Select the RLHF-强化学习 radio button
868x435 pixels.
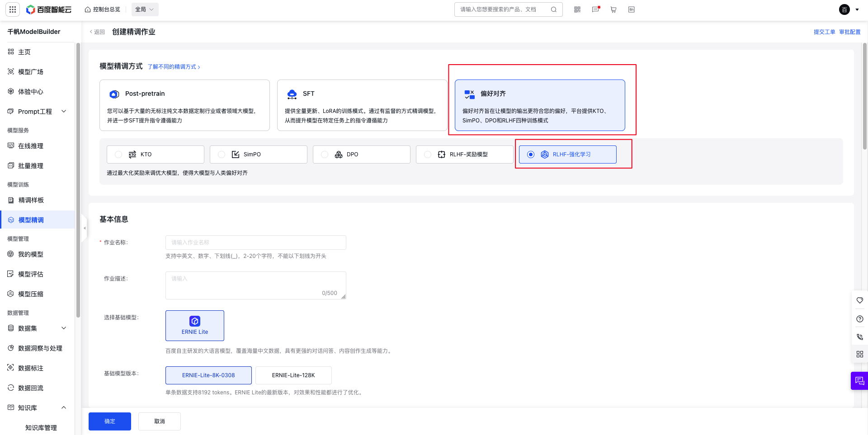coord(531,154)
